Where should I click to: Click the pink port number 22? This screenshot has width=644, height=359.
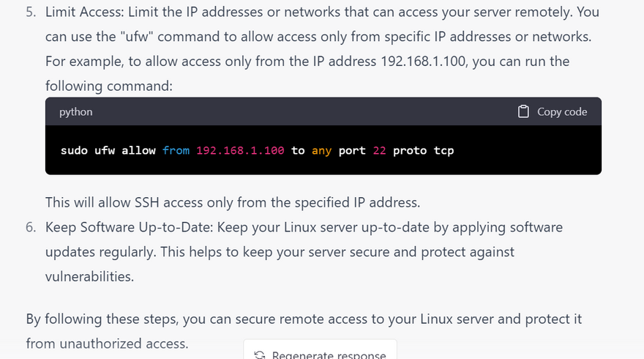pyautogui.click(x=379, y=150)
